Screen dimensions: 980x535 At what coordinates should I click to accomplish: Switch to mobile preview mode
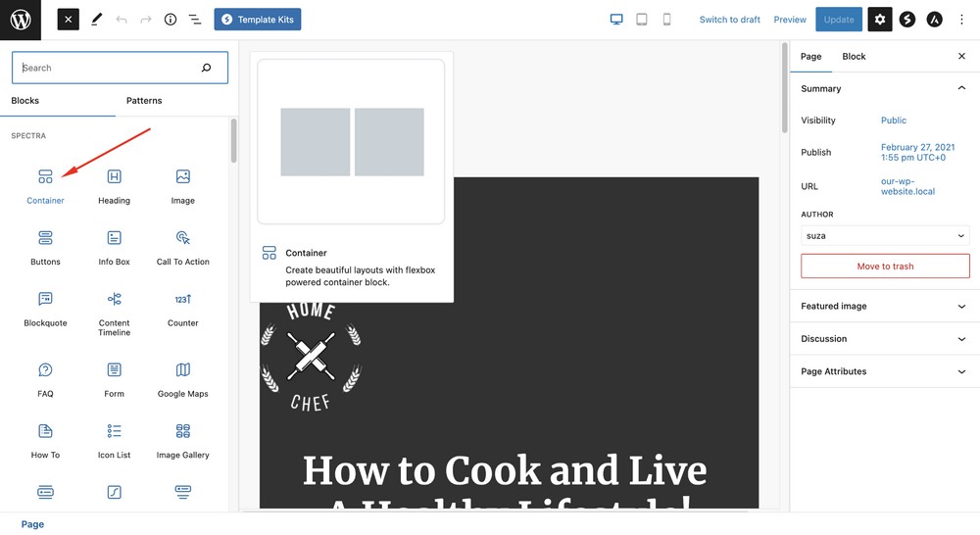coord(666,20)
